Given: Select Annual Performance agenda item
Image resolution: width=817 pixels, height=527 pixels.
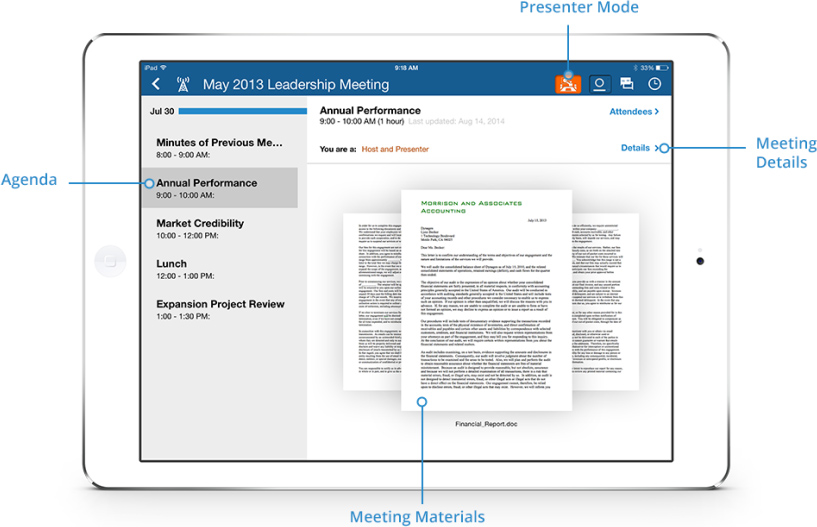Looking at the screenshot, I should 219,188.
